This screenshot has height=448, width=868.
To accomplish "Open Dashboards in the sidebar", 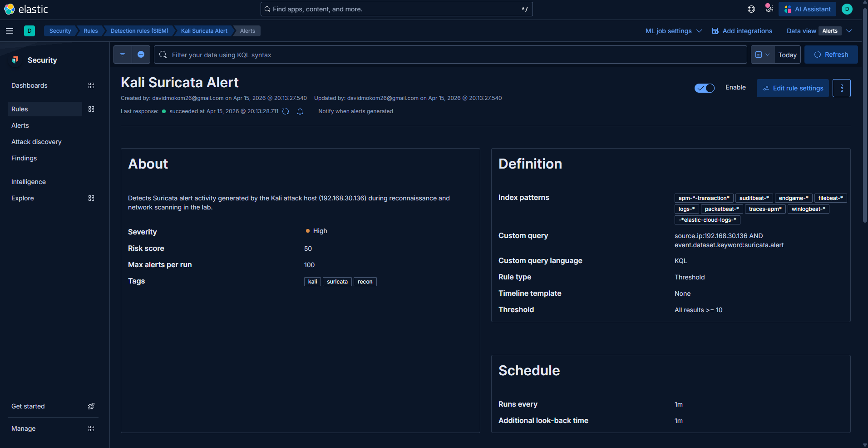I will (x=30, y=85).
